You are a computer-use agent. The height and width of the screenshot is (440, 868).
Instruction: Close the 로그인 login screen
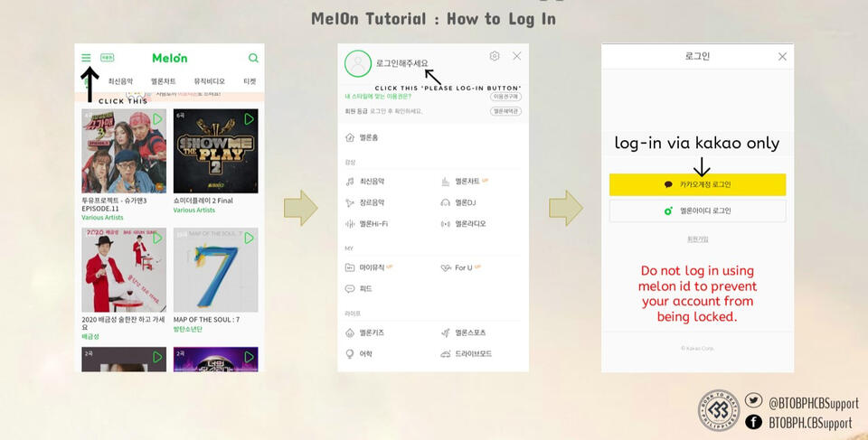782,56
